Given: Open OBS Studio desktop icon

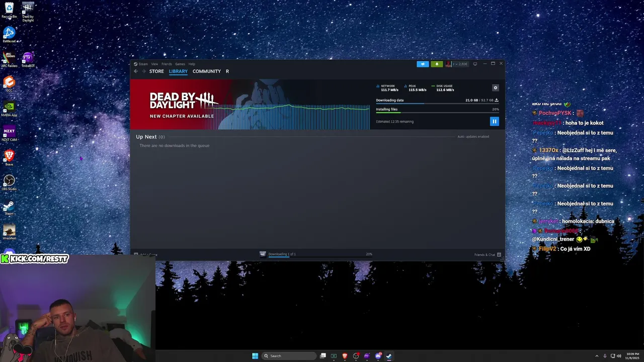Looking at the screenshot, I should pyautogui.click(x=9, y=183).
